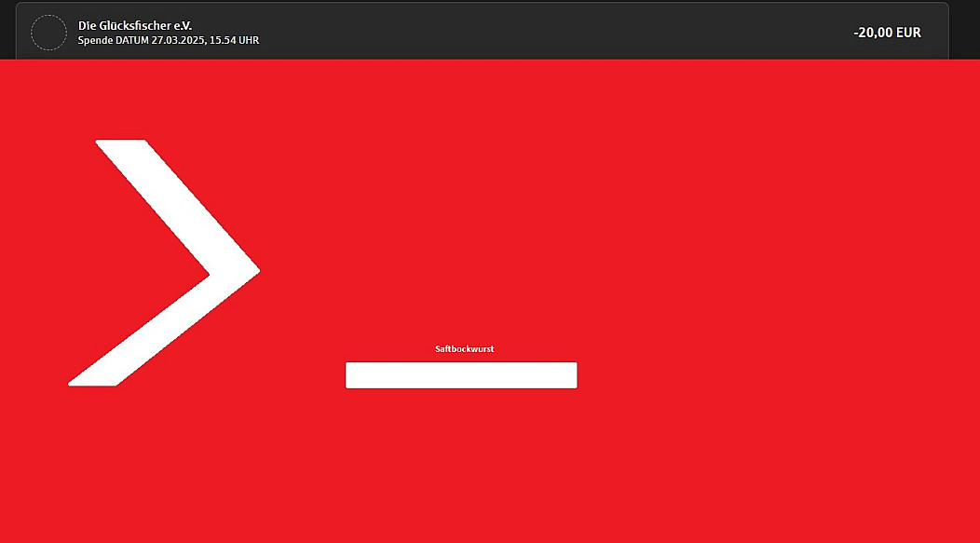The width and height of the screenshot is (980, 543).
Task: Click the dashed circle avatar icon
Action: (x=48, y=33)
